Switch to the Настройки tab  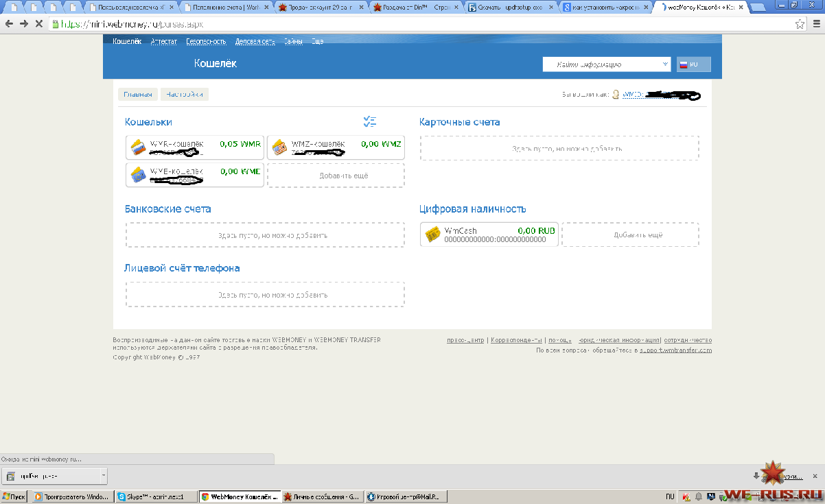coord(185,95)
